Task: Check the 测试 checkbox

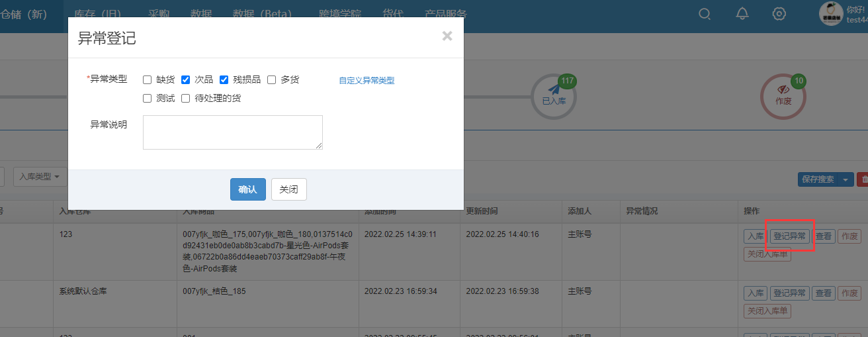Action: pyautogui.click(x=148, y=99)
